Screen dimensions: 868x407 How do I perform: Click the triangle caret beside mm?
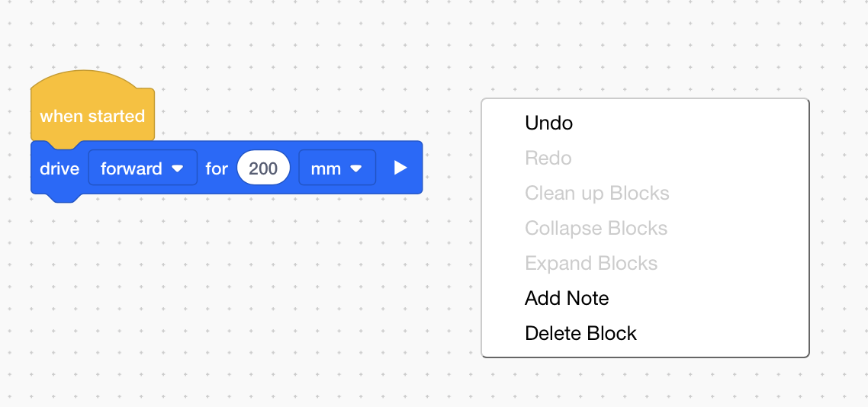point(355,168)
